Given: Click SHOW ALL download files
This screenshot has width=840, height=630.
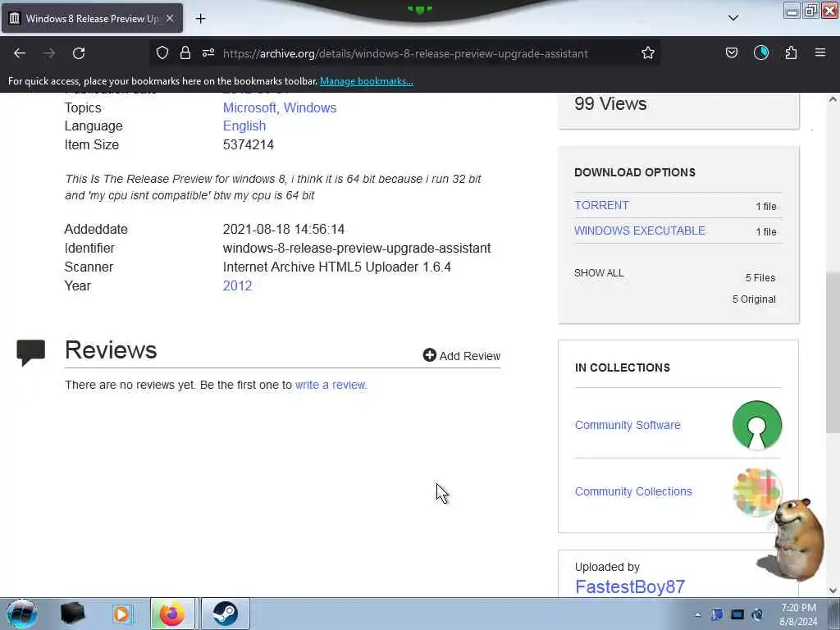Looking at the screenshot, I should click(599, 272).
